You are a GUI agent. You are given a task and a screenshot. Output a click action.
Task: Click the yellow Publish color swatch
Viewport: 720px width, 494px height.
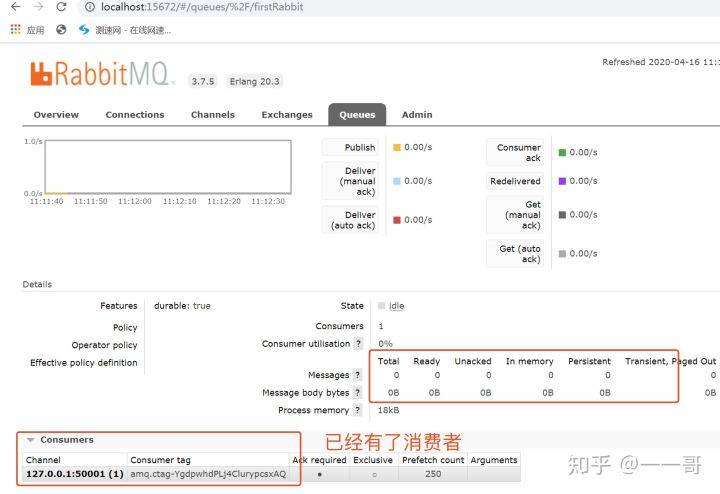(397, 148)
